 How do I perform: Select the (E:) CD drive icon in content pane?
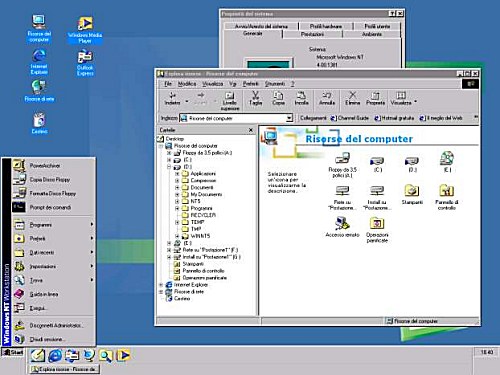(447, 162)
